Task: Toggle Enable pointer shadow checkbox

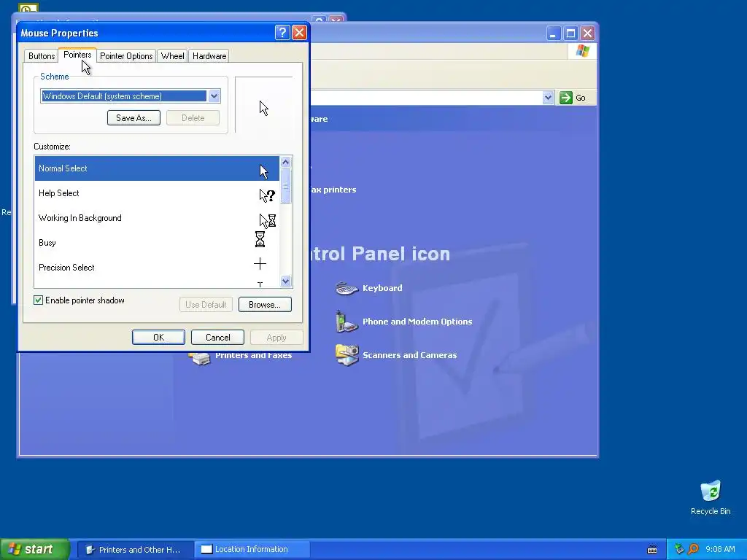Action: [x=38, y=300]
